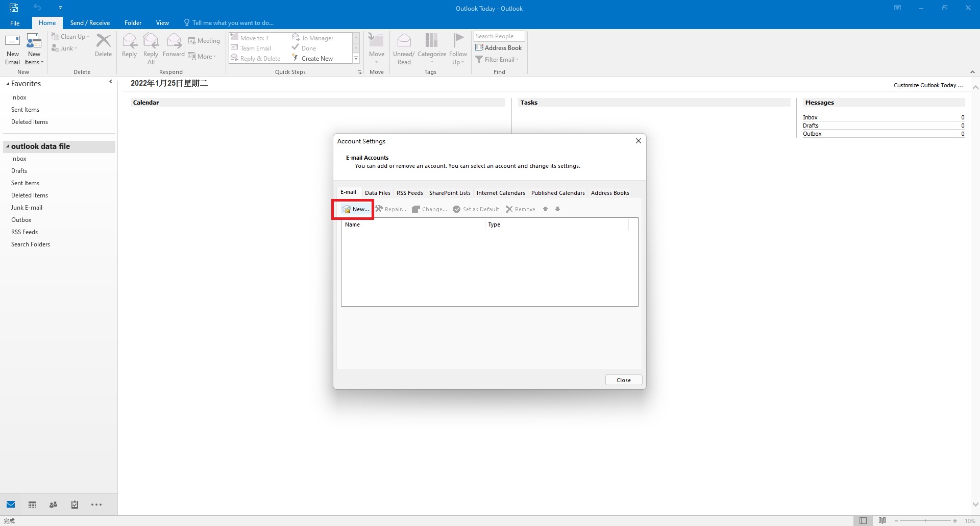980x526 pixels.
Task: Switch to the Data Files tab
Action: pos(378,193)
